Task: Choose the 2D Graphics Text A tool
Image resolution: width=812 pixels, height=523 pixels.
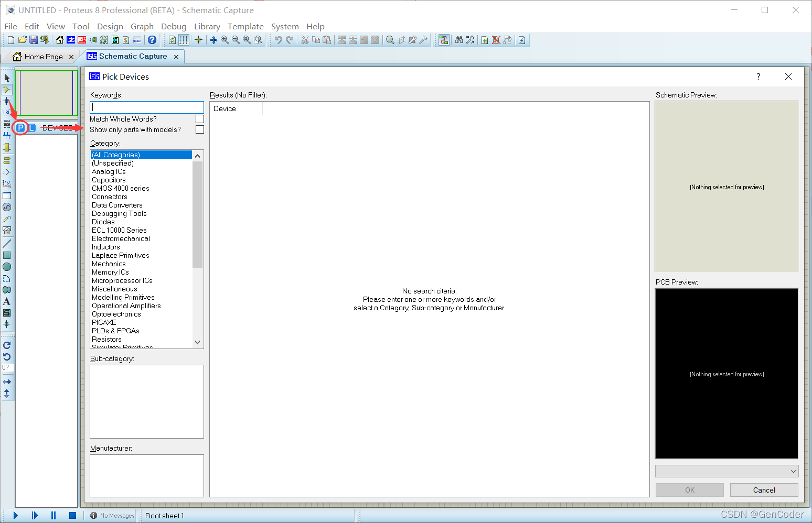Action: (7, 301)
